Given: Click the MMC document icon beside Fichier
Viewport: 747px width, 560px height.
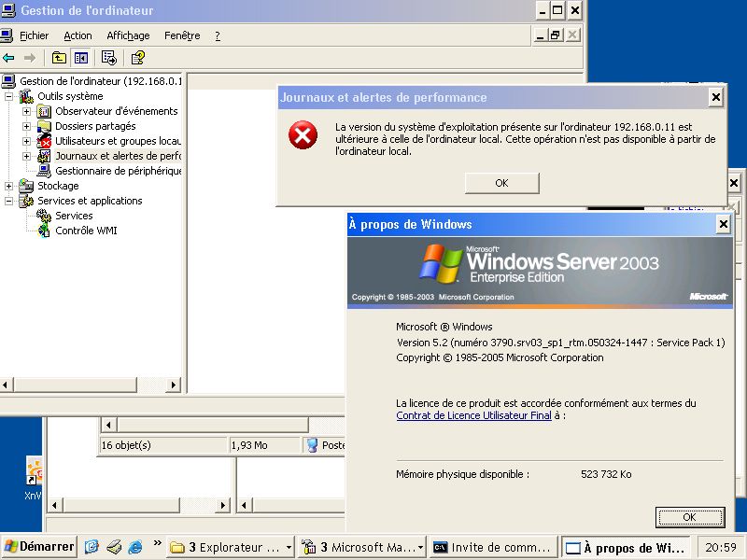Looking at the screenshot, I should coord(7,35).
